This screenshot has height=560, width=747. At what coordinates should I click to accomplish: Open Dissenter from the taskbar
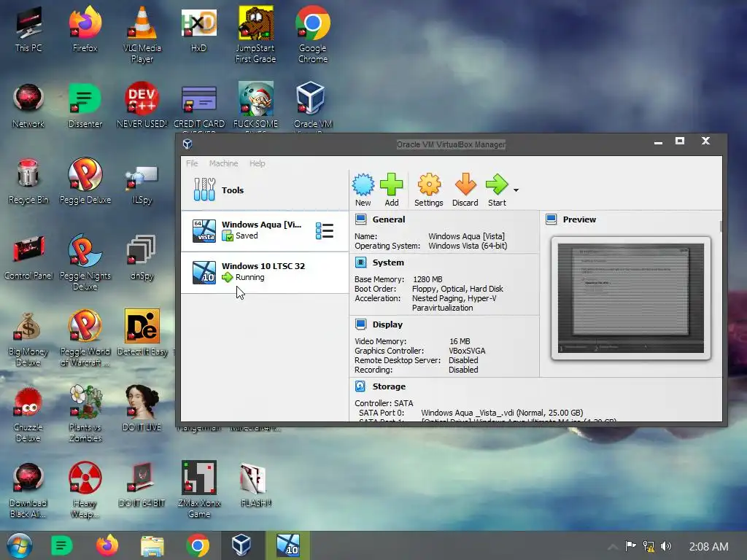pos(61,545)
